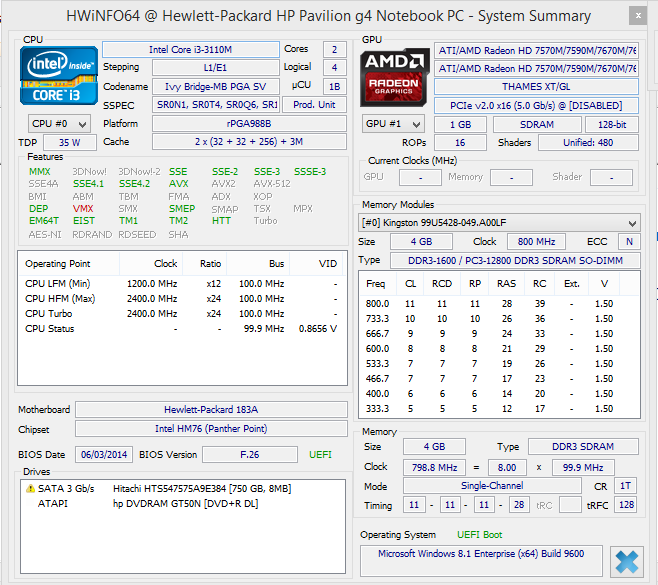Click the Windows 8.1 Enterprise OS field
658x585 pixels.
pos(481,561)
